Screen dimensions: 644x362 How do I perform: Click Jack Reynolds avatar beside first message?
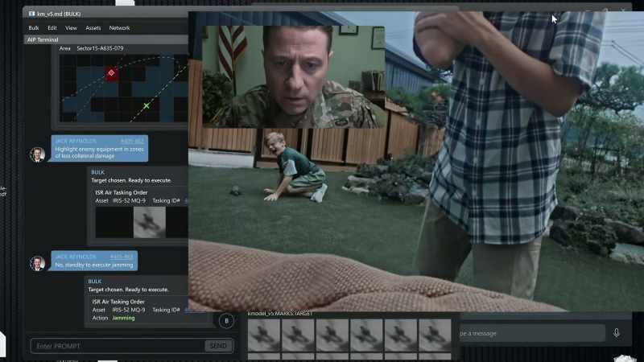(x=37, y=154)
